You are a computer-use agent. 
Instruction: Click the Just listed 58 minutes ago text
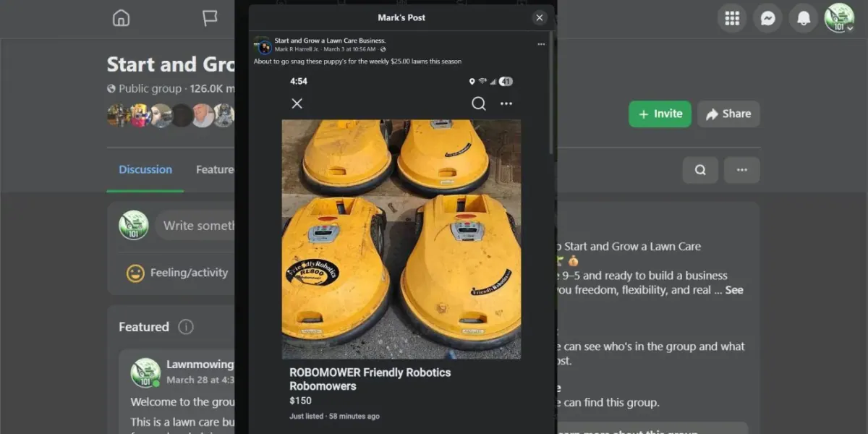(334, 416)
